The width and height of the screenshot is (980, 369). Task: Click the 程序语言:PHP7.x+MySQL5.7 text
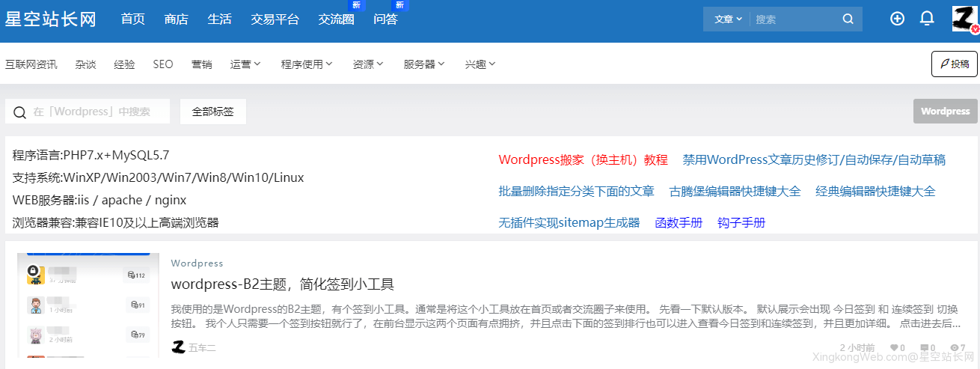91,156
